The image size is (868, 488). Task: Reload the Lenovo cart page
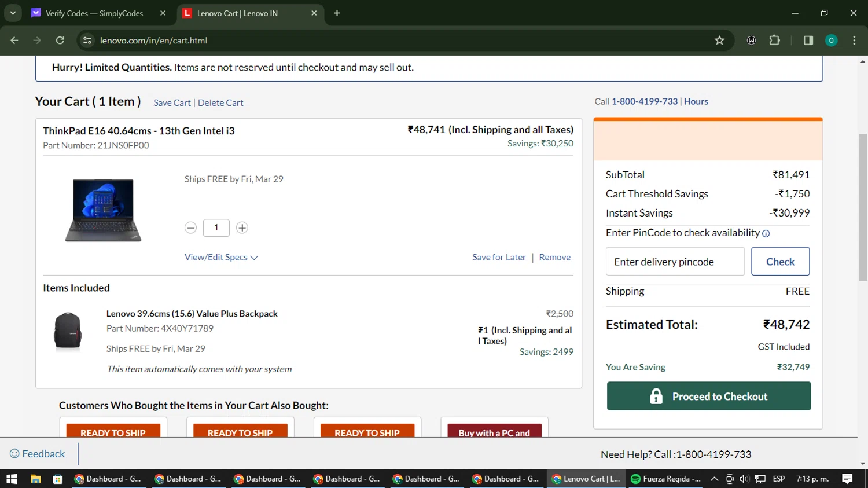(60, 41)
